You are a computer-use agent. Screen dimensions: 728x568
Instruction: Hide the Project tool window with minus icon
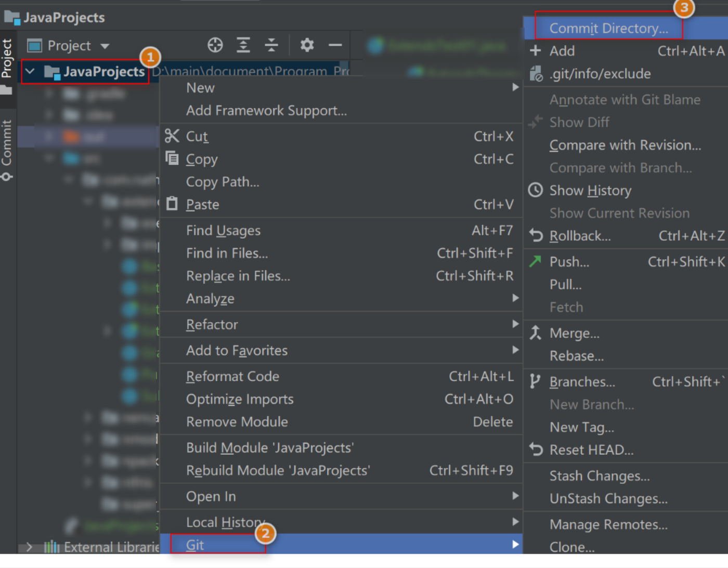point(335,45)
